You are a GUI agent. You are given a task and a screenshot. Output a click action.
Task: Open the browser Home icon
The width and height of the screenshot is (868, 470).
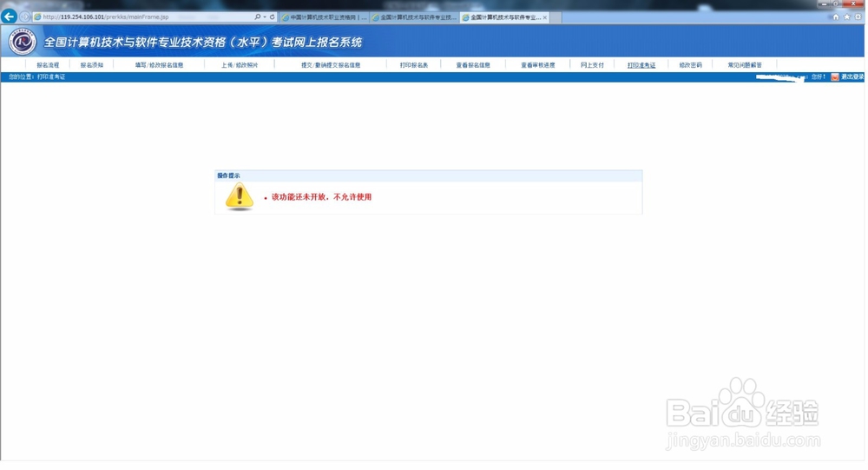click(836, 17)
